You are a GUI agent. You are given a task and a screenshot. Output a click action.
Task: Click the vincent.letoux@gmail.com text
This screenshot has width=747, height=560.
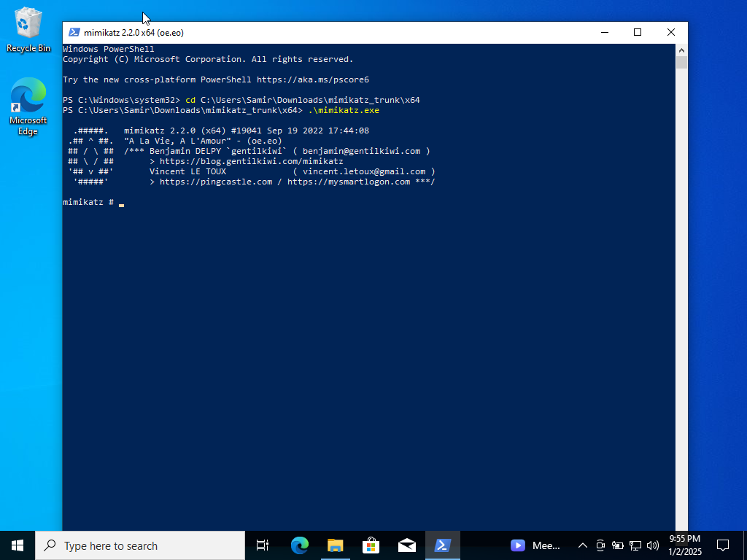(364, 172)
